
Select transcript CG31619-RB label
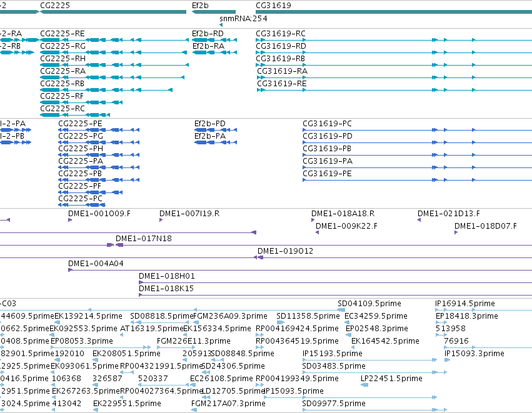tap(280, 59)
